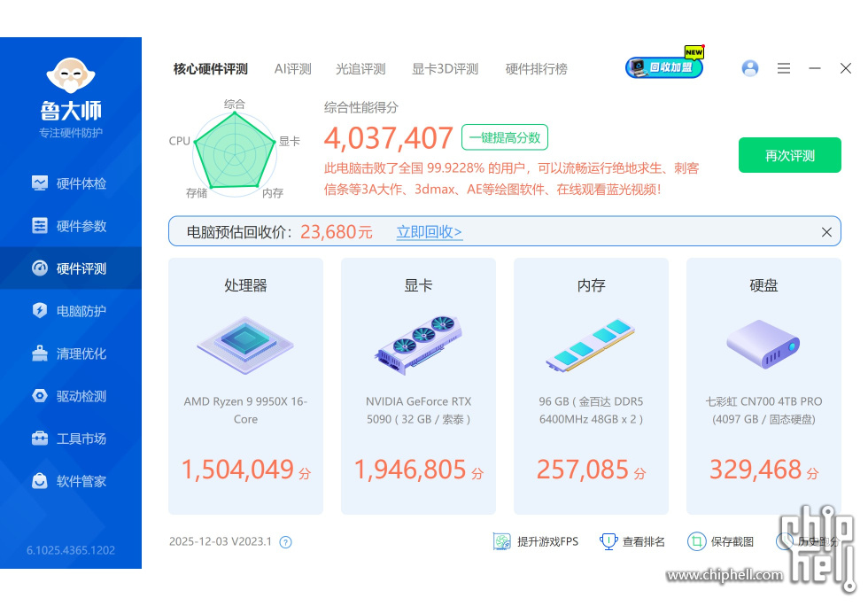The image size is (868, 606).
Task: Click the version number 6.1025.4365.1202
Action: click(71, 550)
